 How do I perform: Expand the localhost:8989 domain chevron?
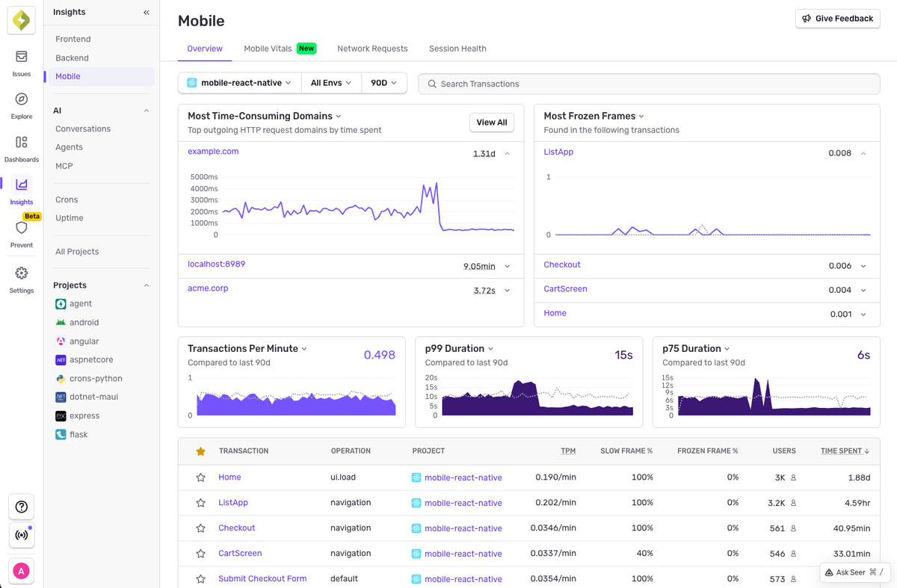506,266
